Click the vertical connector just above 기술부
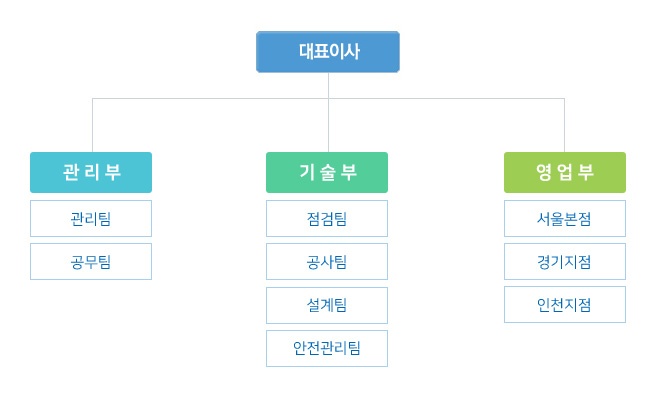Screen dimensions: 656x397 tap(328, 126)
